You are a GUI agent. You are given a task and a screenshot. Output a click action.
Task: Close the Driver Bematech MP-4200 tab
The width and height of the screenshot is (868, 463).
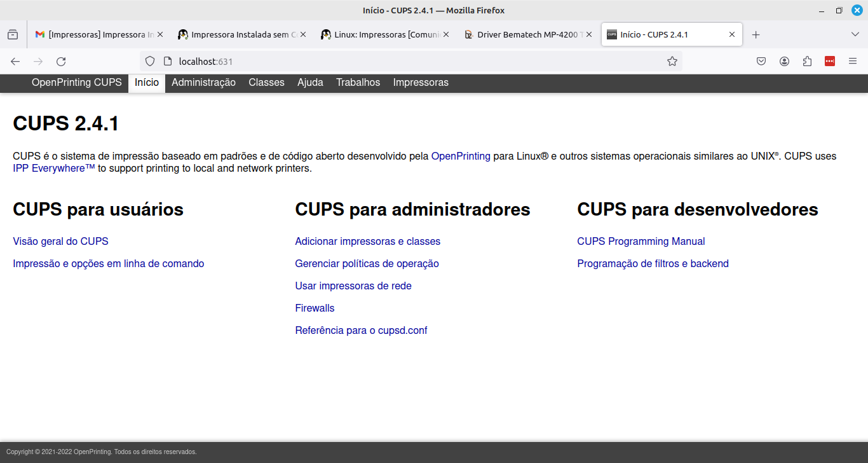(x=589, y=35)
